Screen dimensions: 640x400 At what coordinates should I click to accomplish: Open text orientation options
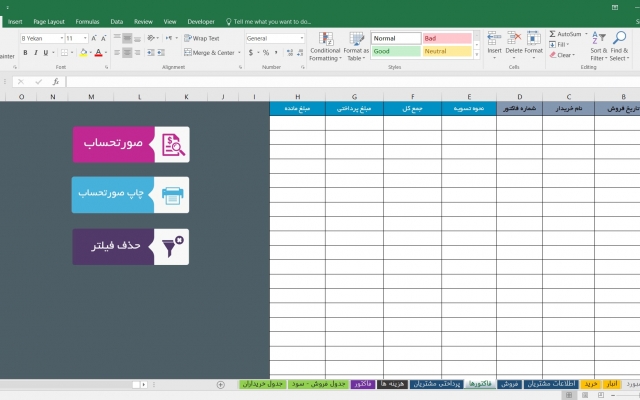click(x=153, y=38)
